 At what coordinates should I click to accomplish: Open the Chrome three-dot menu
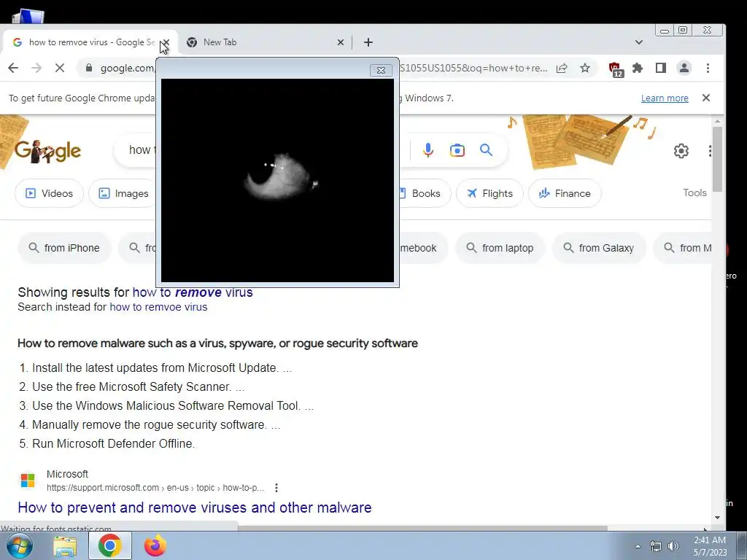[708, 68]
